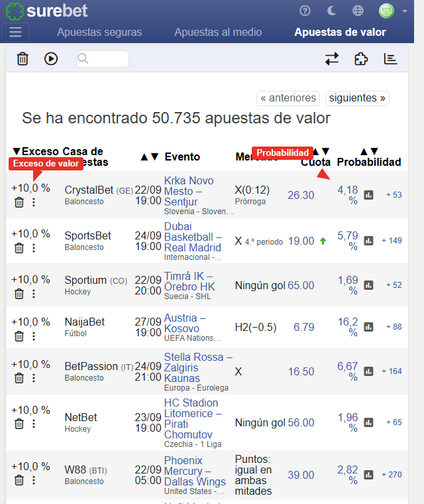The image size is (424, 504).
Task: Click the toolbar trash bin icon
Action: 23,59
